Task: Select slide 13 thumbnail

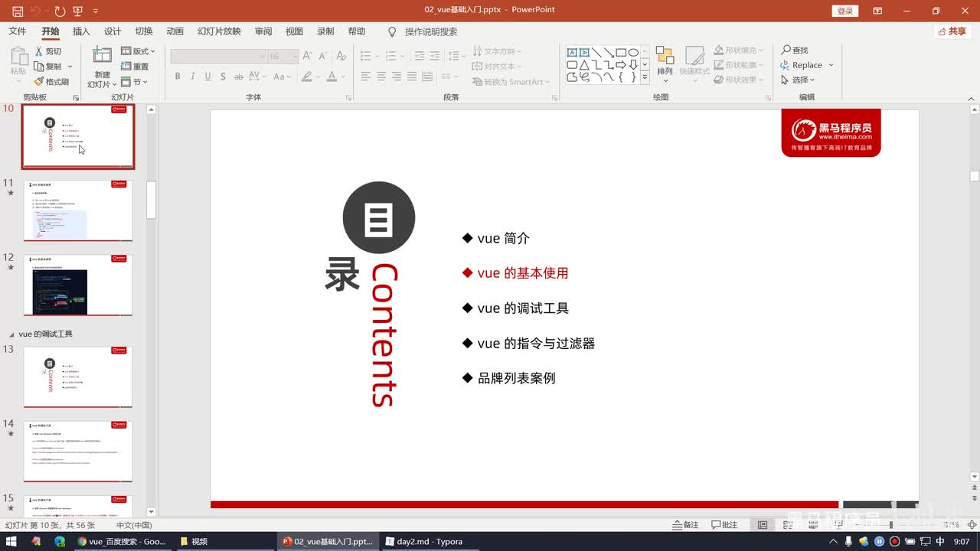Action: pos(78,377)
